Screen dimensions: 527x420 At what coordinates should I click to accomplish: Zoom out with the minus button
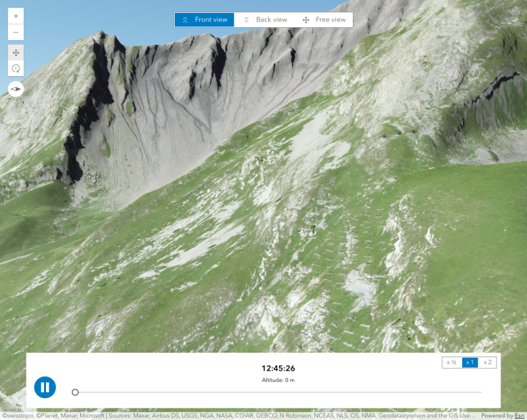[16, 32]
